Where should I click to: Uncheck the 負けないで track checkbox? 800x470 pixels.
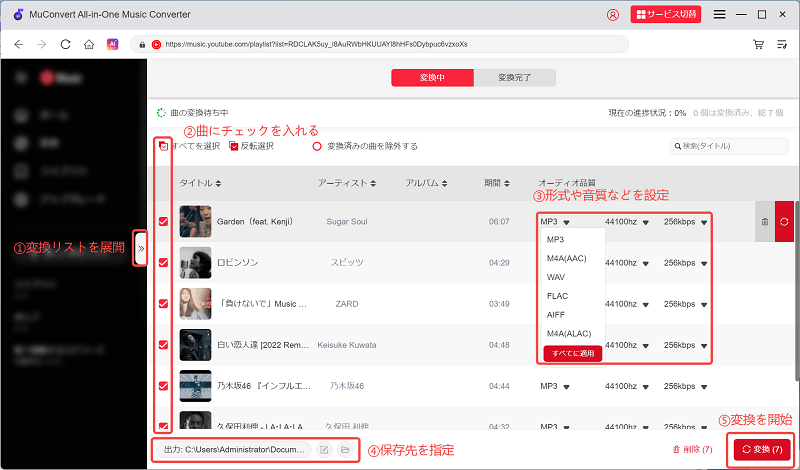coord(163,304)
